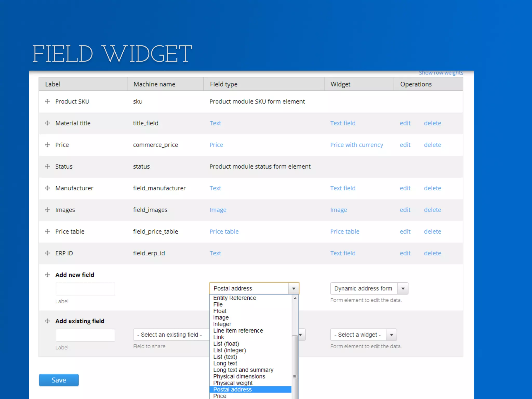Choose Long text from field type list

[x=251, y=363]
